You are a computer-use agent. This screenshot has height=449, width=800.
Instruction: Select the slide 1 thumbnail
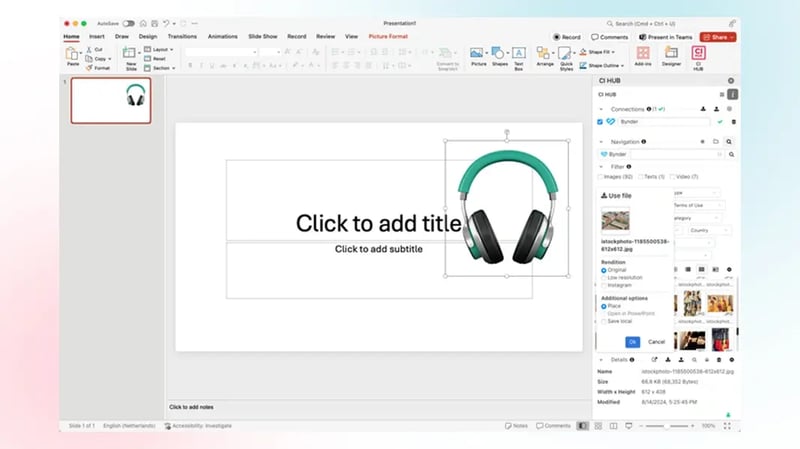111,101
